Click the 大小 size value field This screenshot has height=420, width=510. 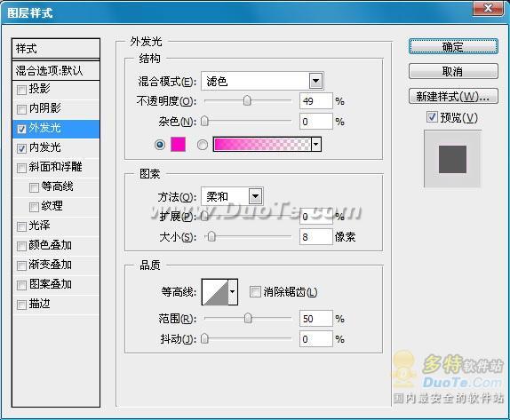point(316,237)
